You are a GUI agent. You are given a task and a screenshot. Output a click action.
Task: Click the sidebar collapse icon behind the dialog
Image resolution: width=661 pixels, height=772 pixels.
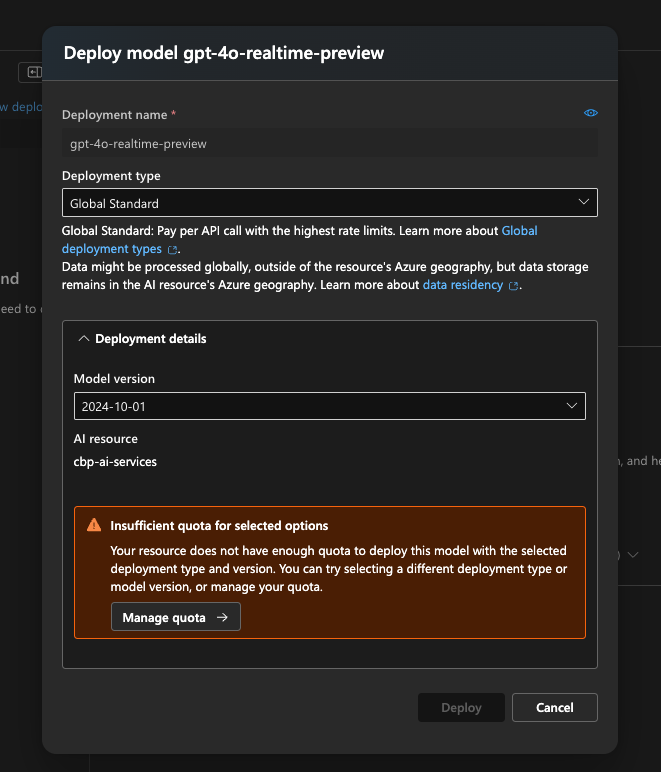pyautogui.click(x=33, y=72)
